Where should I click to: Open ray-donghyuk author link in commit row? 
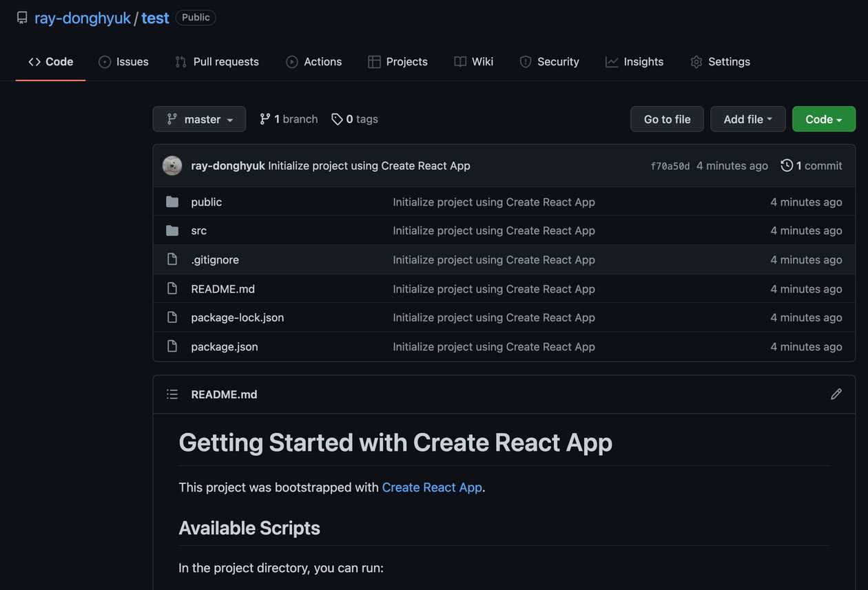[228, 165]
